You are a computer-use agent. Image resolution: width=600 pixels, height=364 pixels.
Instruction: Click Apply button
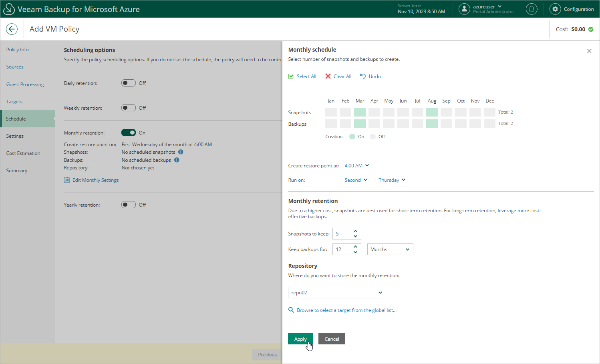click(300, 339)
